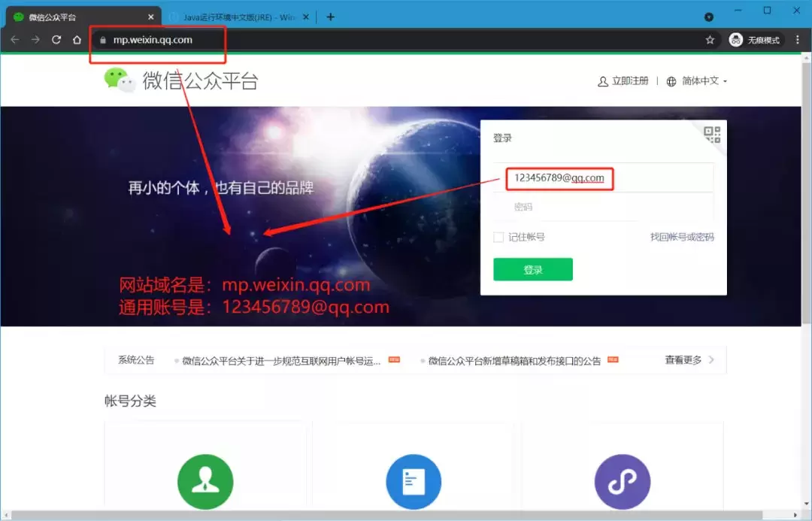Click the 系统公告 label
Image resolution: width=812 pixels, height=521 pixels.
[136, 360]
